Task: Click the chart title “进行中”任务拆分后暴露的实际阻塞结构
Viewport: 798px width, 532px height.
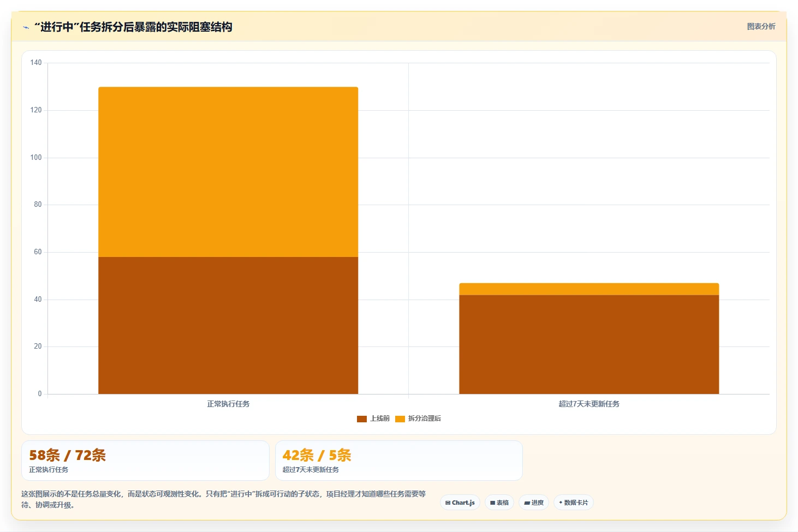Action: pyautogui.click(x=133, y=27)
